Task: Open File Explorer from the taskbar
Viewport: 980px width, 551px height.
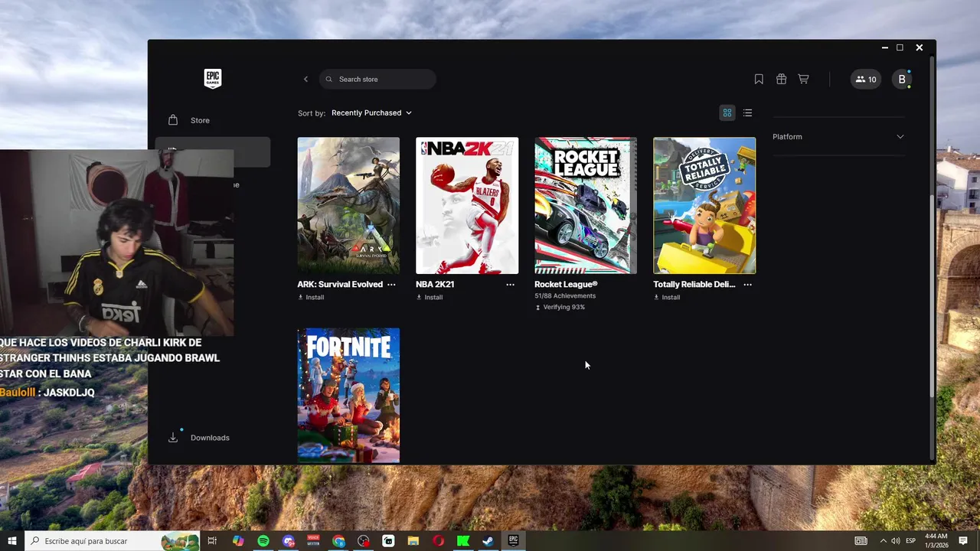Action: [413, 541]
